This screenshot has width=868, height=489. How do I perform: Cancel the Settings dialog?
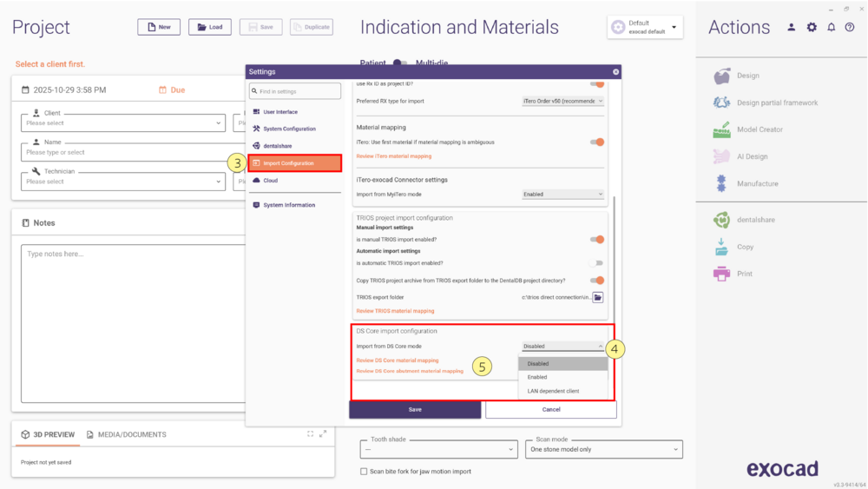click(x=551, y=410)
